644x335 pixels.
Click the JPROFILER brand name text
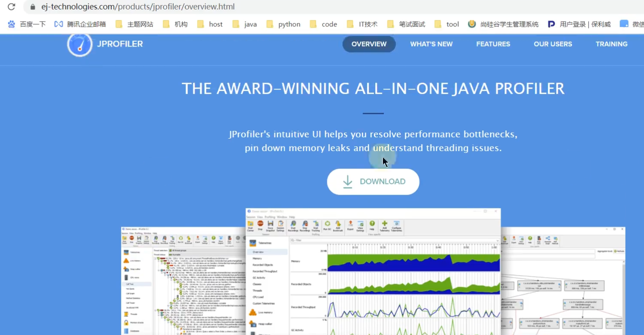click(x=120, y=44)
